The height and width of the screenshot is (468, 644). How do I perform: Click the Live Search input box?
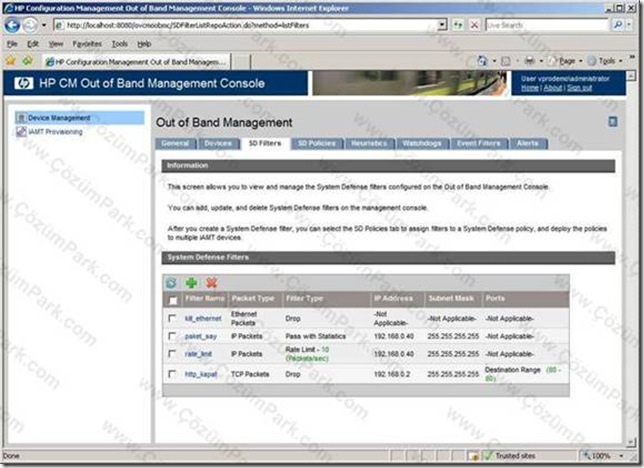(547, 25)
